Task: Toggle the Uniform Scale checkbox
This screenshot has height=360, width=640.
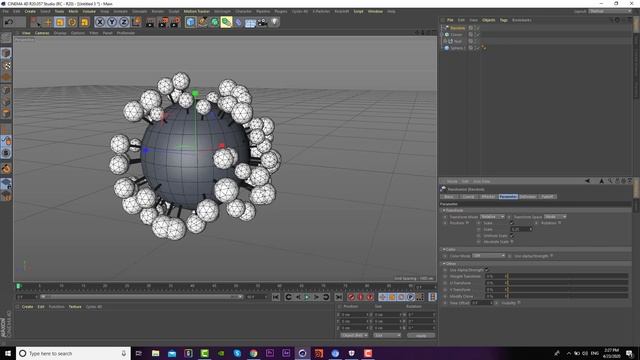Action: point(512,236)
